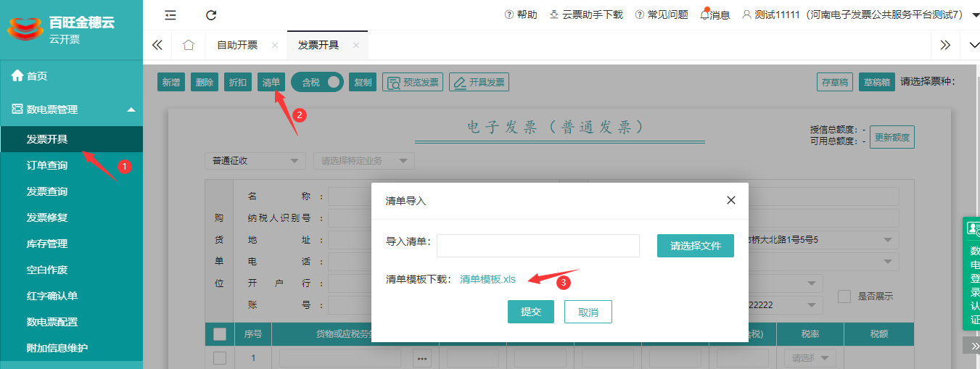Select 发票开具 in sidebar
This screenshot has width=980, height=369.
click(x=71, y=139)
